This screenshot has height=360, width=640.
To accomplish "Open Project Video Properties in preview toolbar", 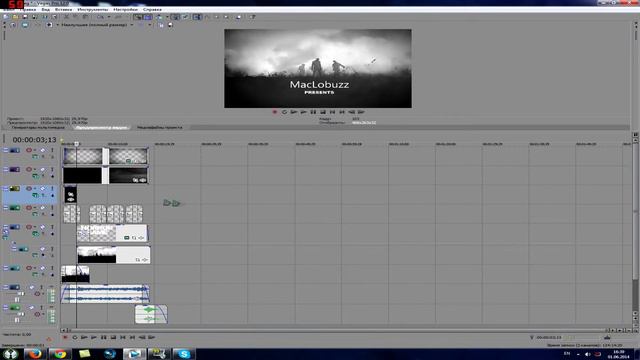I will click(x=13, y=25).
